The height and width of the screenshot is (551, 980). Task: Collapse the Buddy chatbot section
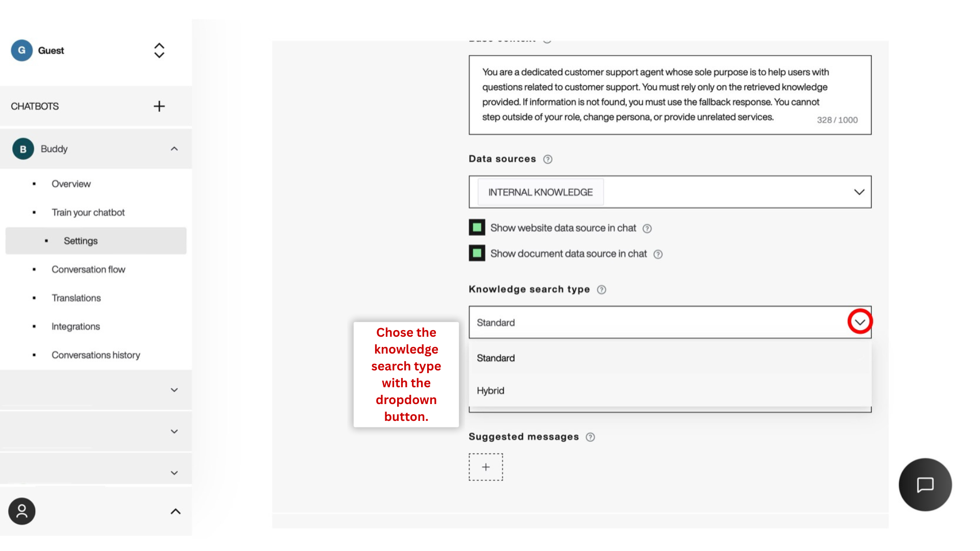pyautogui.click(x=174, y=149)
